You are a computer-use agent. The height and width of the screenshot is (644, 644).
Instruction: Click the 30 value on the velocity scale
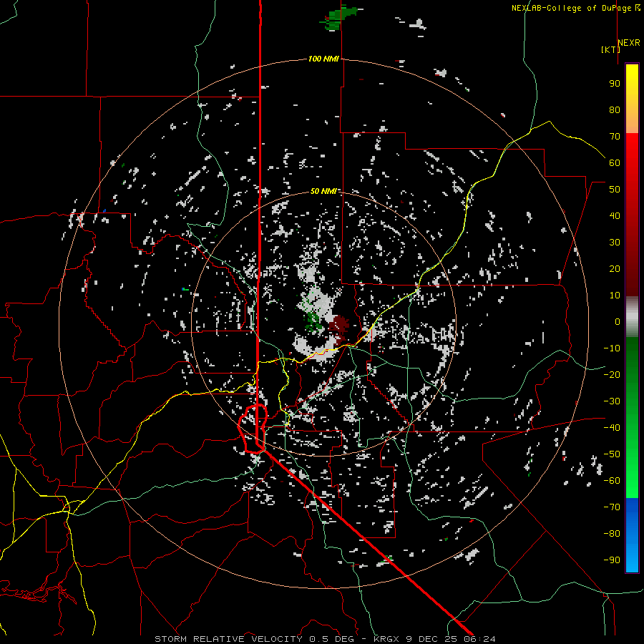click(615, 243)
